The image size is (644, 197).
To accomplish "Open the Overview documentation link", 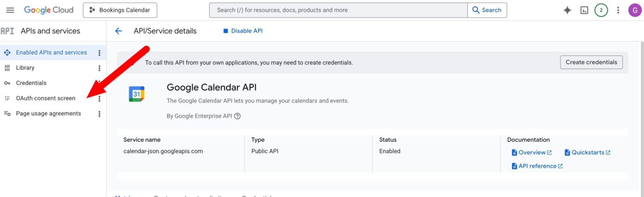I will [532, 152].
